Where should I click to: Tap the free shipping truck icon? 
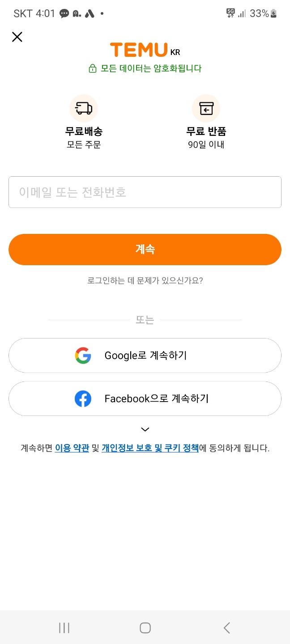tap(84, 108)
